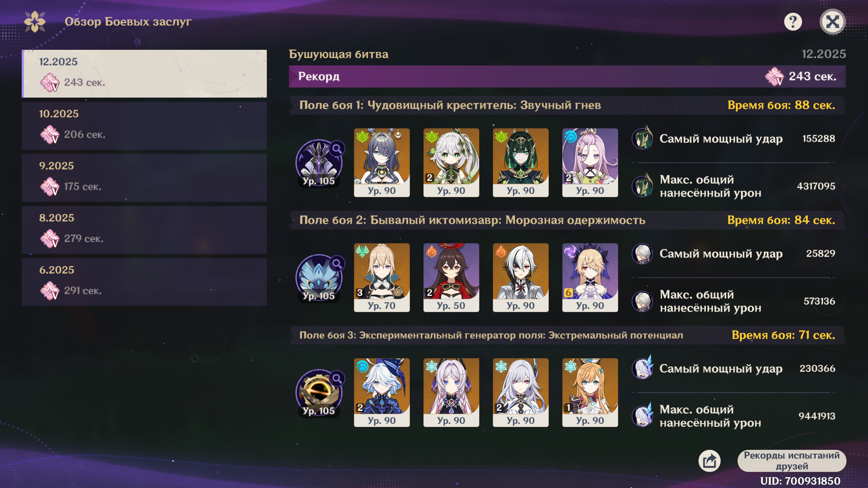Viewport: 868px width, 488px height.
Task: Inspect the Battlefield 1 boss magnifier icon
Action: [337, 148]
